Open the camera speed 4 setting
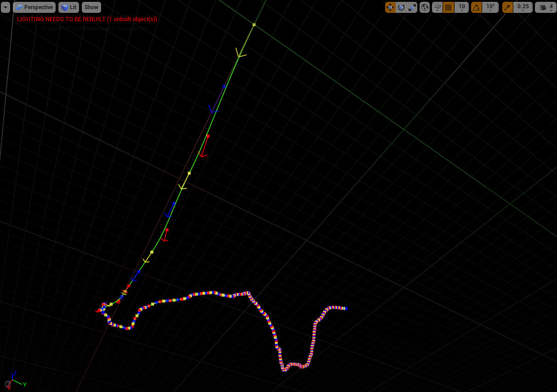The width and height of the screenshot is (557, 392). coord(546,7)
